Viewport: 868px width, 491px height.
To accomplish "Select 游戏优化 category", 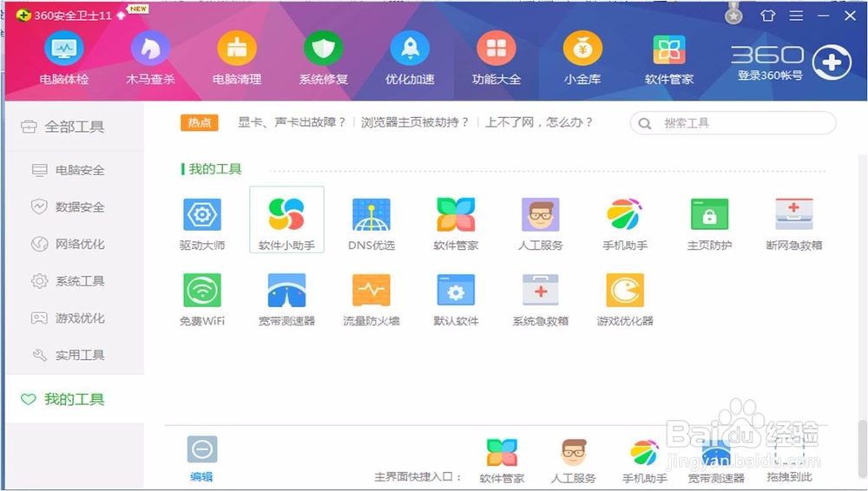I will click(74, 318).
